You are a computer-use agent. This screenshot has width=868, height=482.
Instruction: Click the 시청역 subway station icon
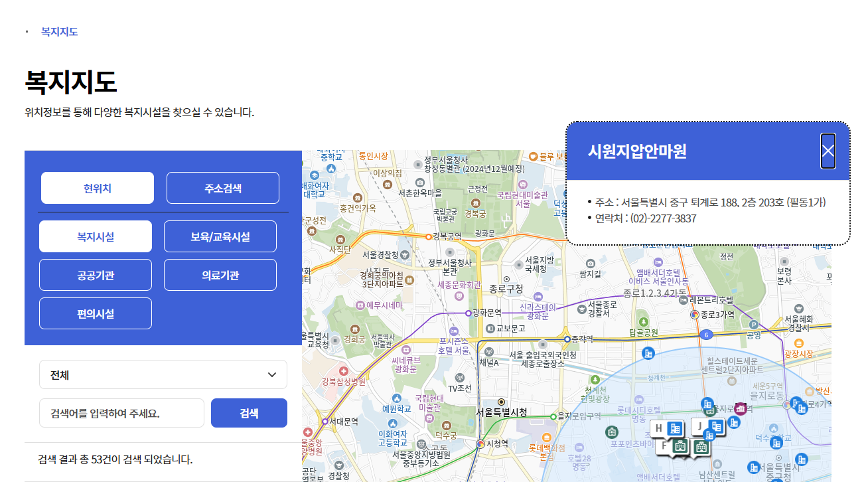480,443
